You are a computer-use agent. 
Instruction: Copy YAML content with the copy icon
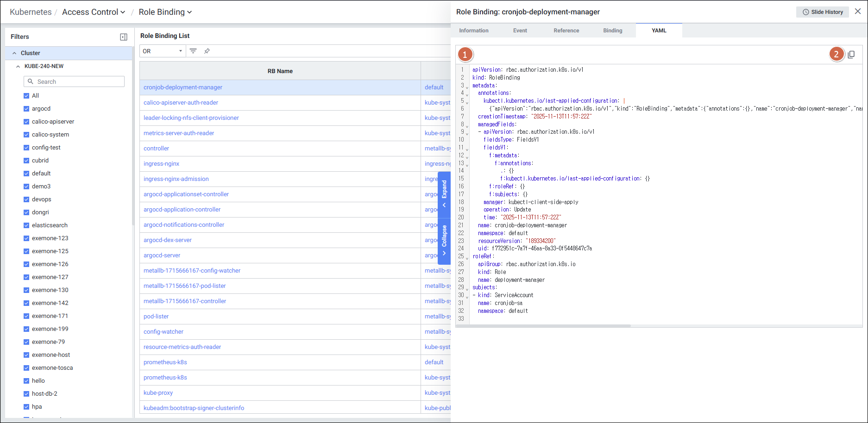click(851, 55)
